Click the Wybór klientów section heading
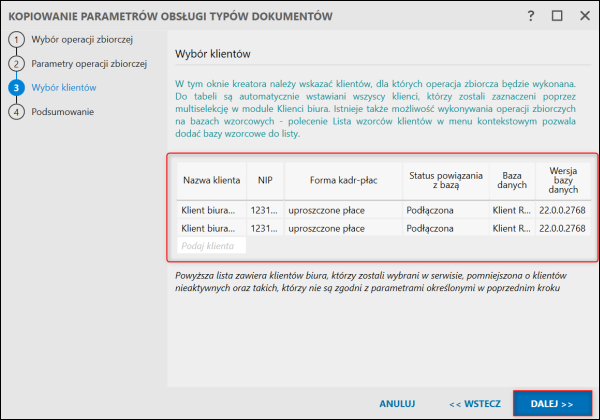The height and width of the screenshot is (420, 600). tap(213, 54)
